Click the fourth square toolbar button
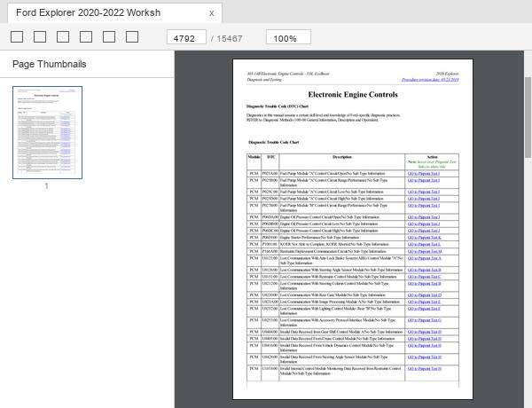Image resolution: width=532 pixels, height=408 pixels. tap(86, 36)
